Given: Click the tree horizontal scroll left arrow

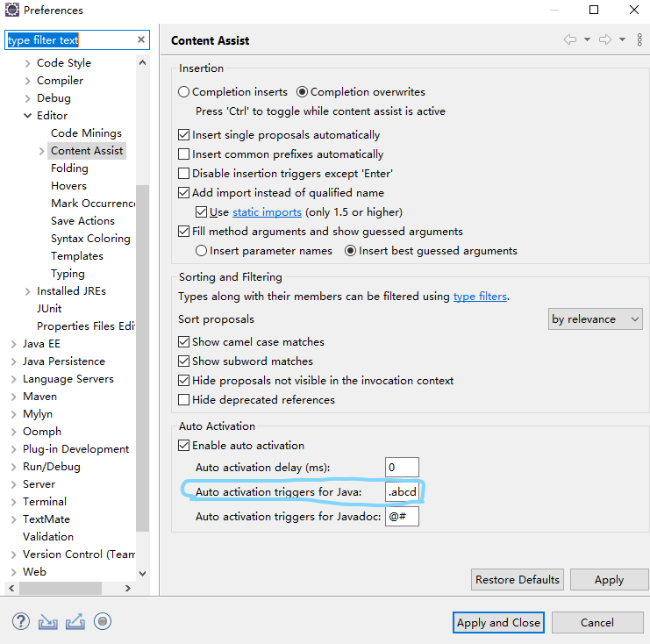Looking at the screenshot, I should tap(11, 588).
